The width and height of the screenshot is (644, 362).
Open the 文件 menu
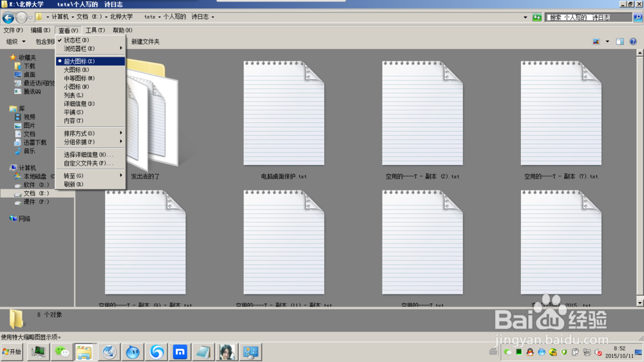13,30
